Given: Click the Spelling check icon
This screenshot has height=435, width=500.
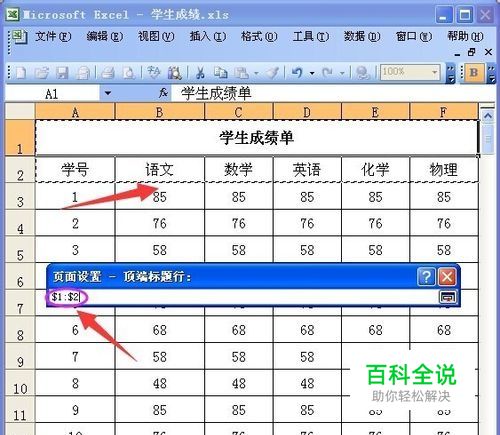Looking at the screenshot, I should pos(153,73).
